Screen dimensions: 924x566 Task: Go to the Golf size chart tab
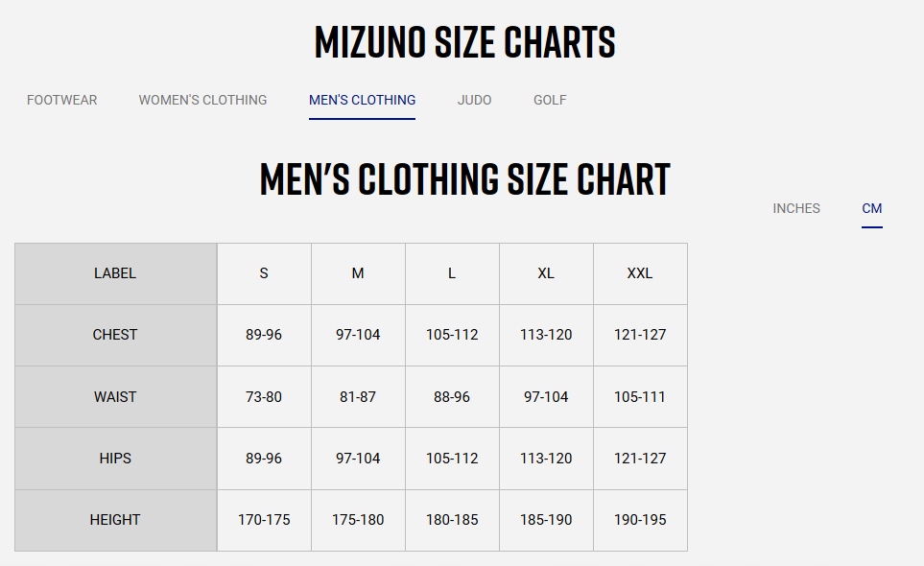[x=550, y=100]
